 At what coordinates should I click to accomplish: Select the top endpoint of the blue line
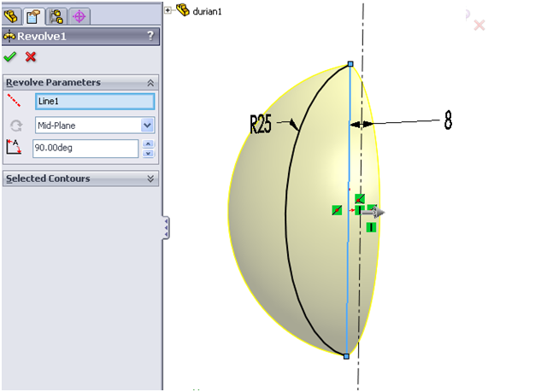click(x=350, y=64)
